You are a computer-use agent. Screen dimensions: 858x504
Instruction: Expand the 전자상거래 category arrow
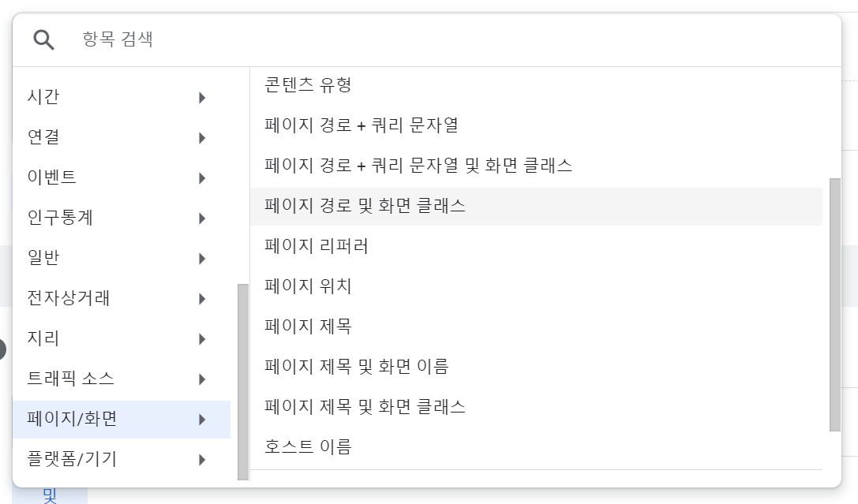[201, 298]
